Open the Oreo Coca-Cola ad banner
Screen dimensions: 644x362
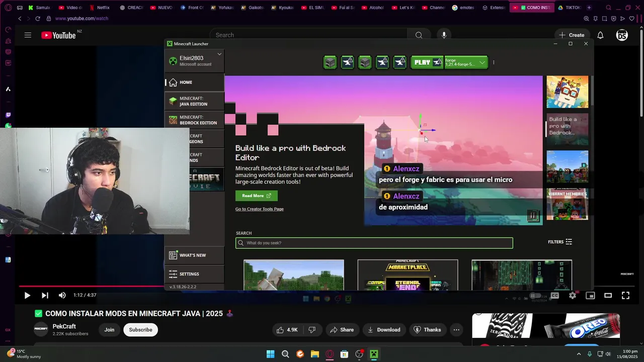(546, 326)
